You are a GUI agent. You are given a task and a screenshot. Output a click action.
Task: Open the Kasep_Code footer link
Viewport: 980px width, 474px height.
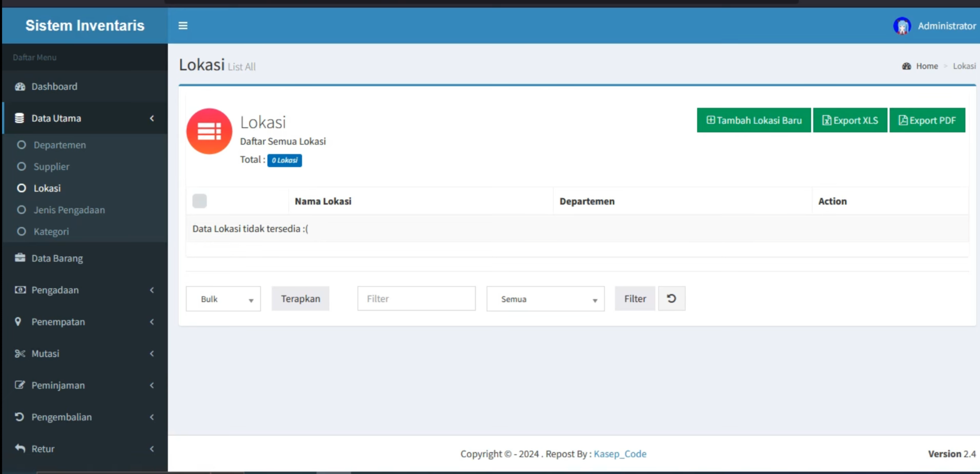(x=620, y=454)
